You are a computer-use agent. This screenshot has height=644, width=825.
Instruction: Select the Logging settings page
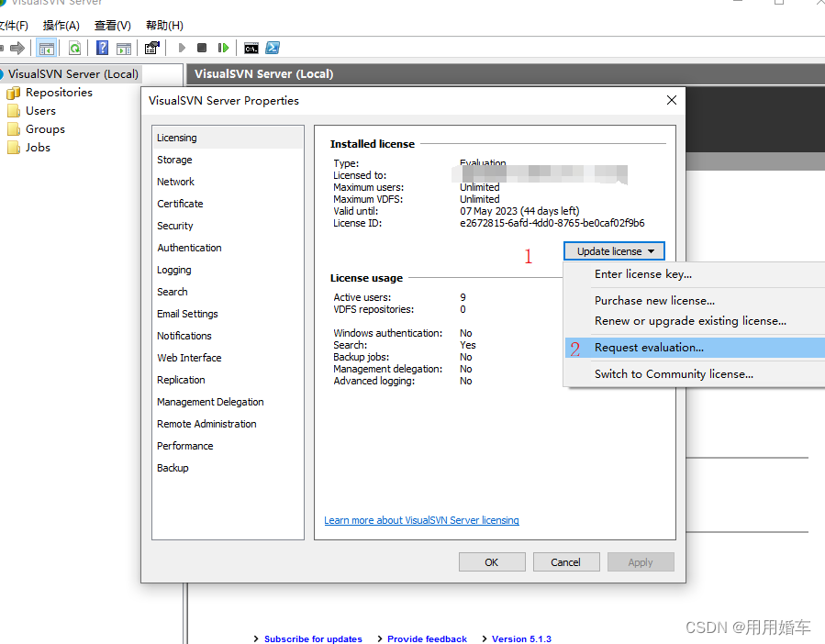pos(228,270)
